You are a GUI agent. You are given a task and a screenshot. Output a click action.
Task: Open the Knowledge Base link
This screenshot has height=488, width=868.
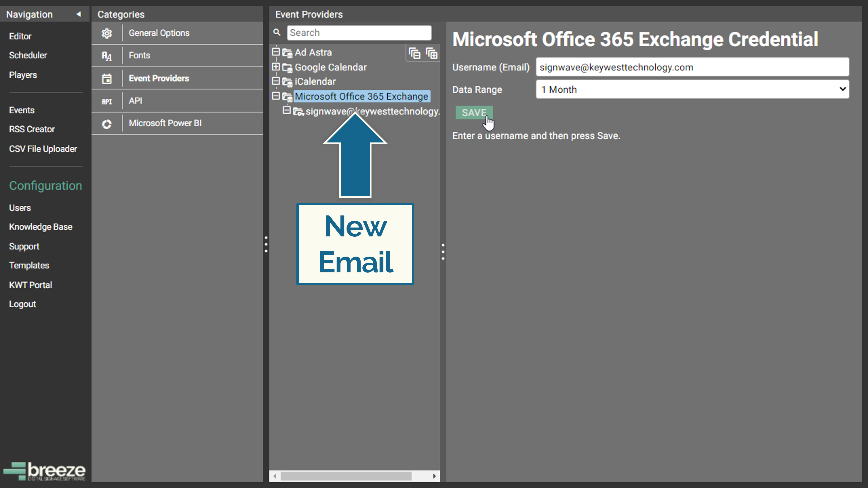(41, 227)
